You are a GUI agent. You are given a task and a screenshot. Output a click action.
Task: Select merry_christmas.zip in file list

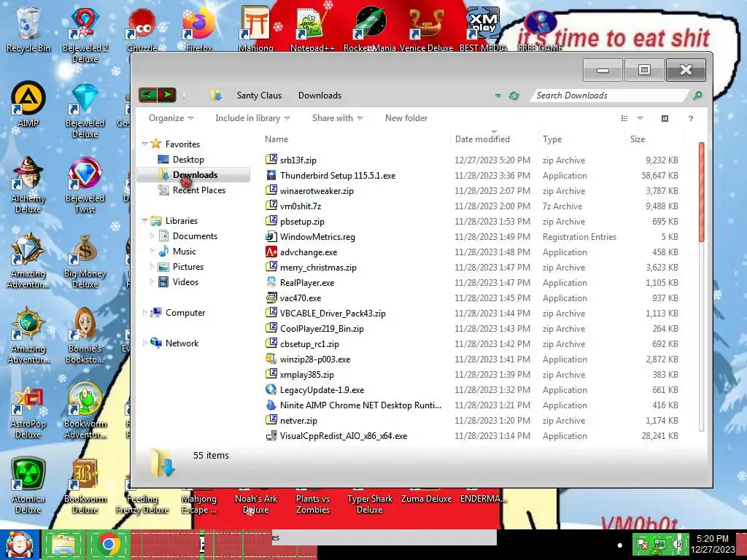[318, 268]
